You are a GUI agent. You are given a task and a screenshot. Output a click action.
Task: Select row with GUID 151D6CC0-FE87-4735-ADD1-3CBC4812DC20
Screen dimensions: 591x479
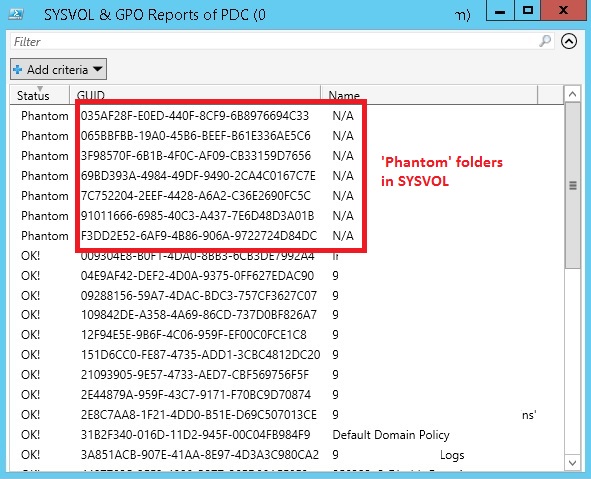pos(286,355)
